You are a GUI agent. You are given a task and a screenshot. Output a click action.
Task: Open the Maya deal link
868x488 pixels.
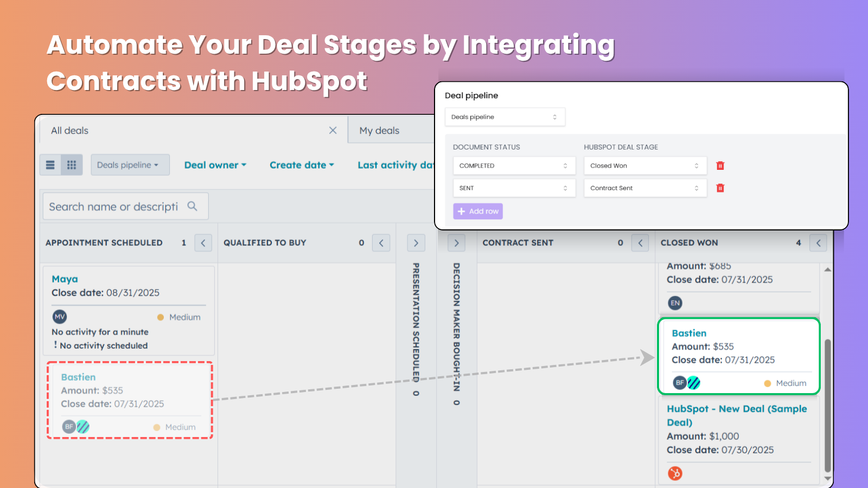click(65, 279)
